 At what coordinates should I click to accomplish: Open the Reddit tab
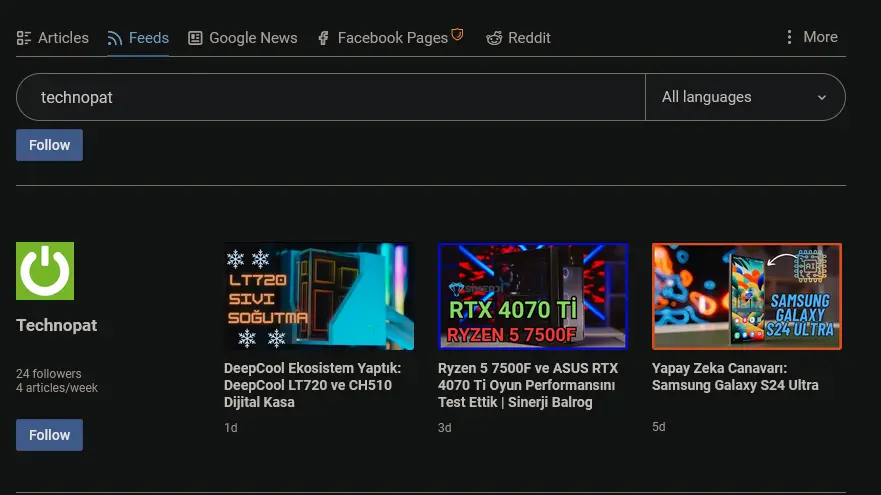coord(518,38)
